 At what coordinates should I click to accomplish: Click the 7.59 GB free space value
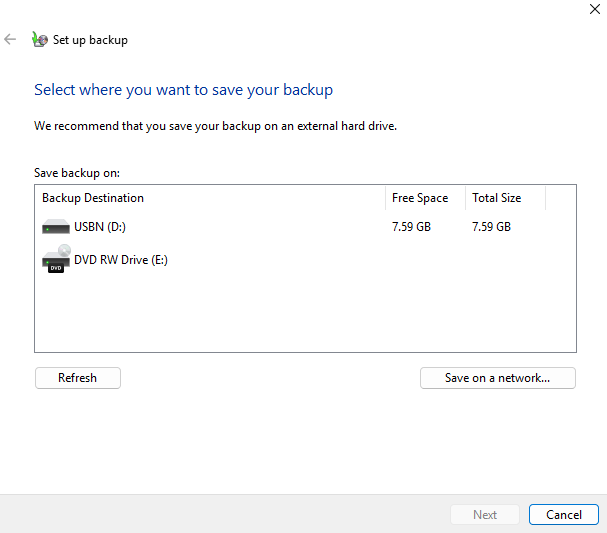pyautogui.click(x=411, y=227)
